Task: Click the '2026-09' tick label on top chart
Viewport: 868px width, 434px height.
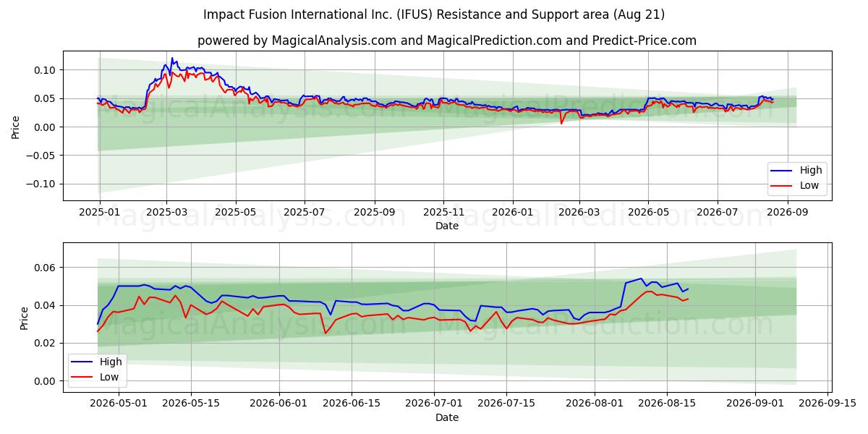Action: [787, 213]
